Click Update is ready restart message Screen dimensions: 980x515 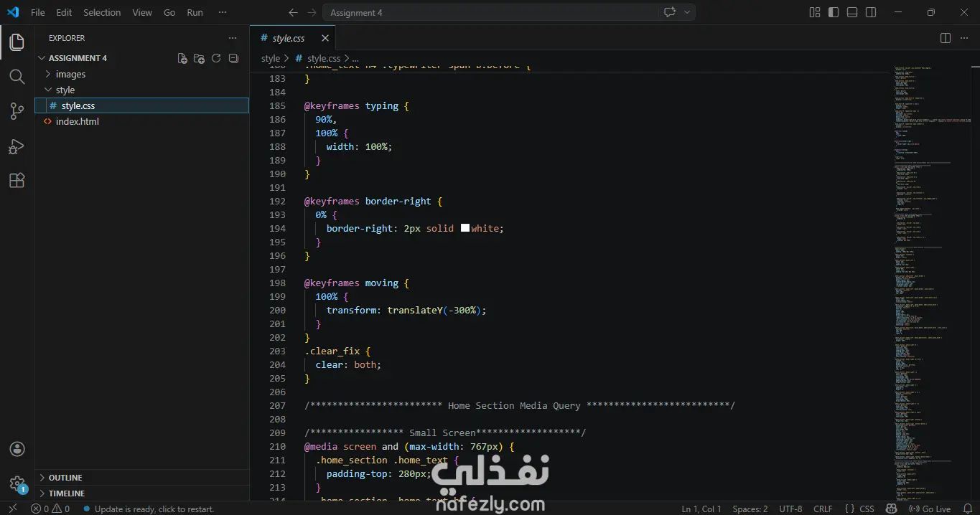149,509
